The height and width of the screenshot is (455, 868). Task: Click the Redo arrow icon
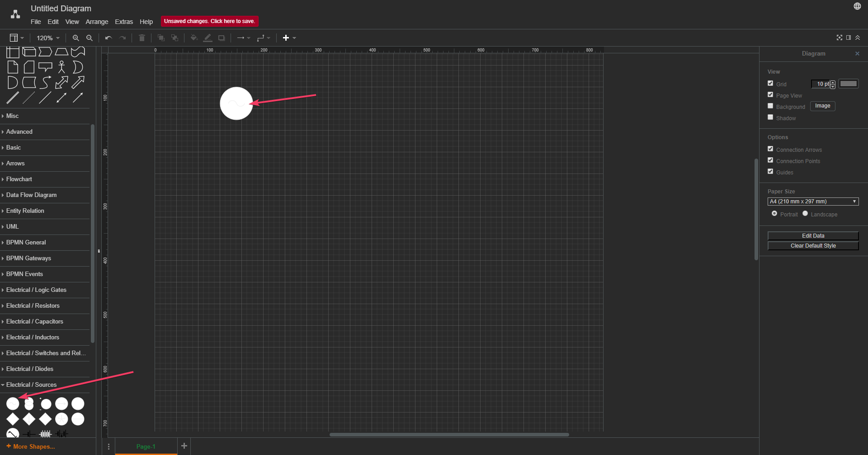pyautogui.click(x=122, y=38)
